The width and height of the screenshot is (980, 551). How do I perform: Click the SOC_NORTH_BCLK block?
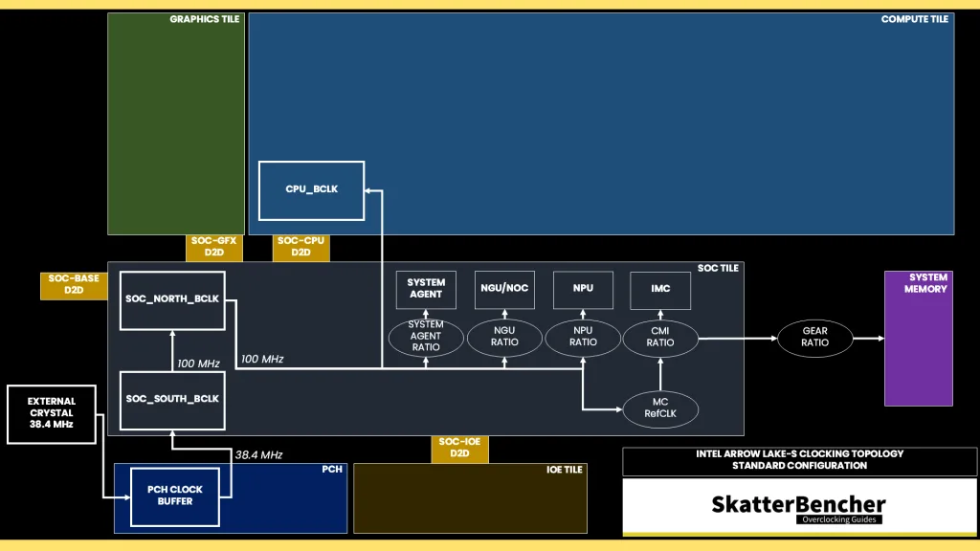tap(171, 300)
